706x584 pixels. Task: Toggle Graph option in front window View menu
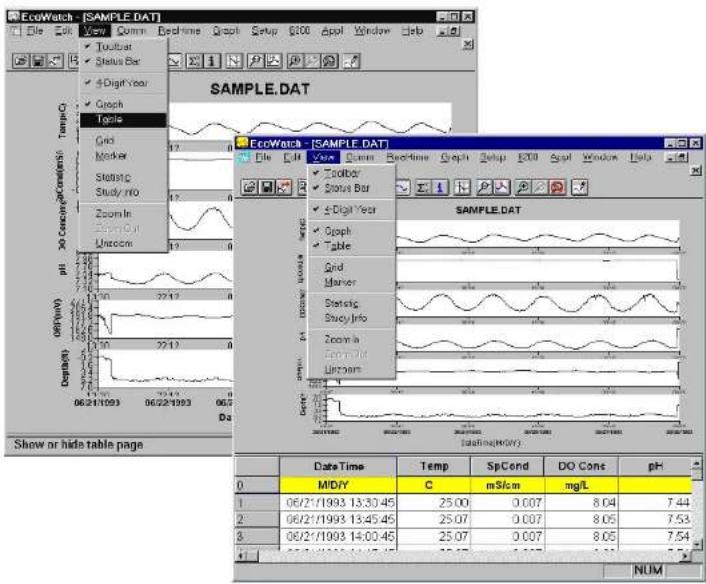(x=351, y=231)
